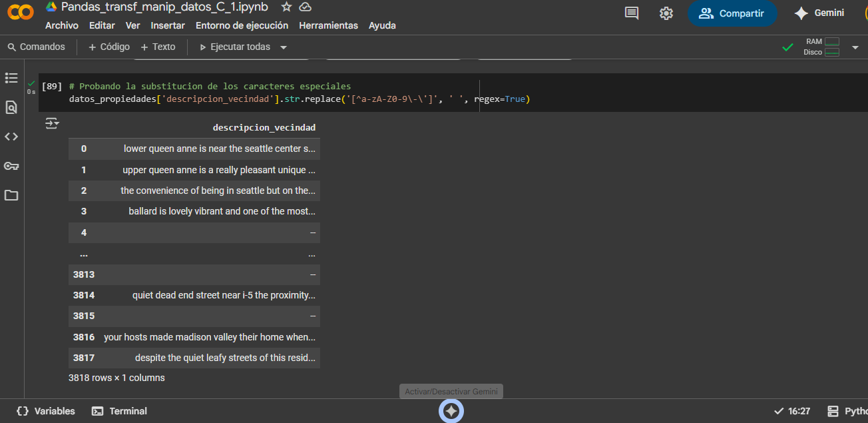Viewport: 868px width, 423px height.
Task: Open settings gear icon
Action: point(666,13)
